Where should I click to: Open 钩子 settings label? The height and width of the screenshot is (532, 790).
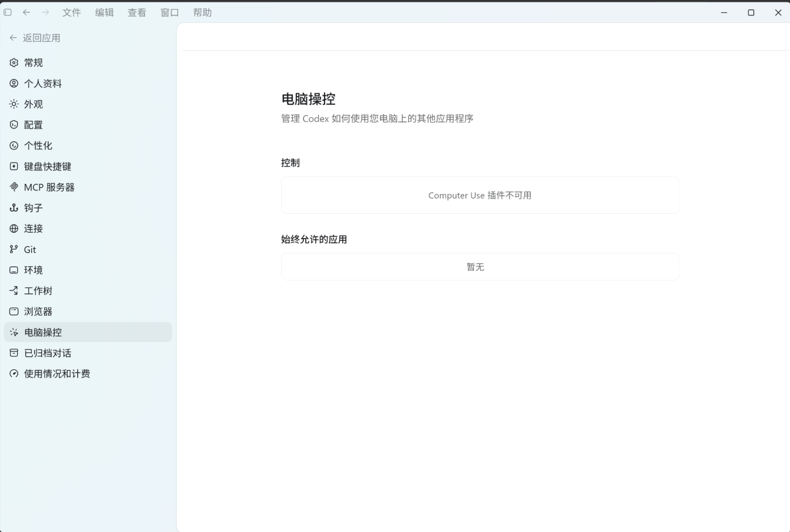point(34,207)
